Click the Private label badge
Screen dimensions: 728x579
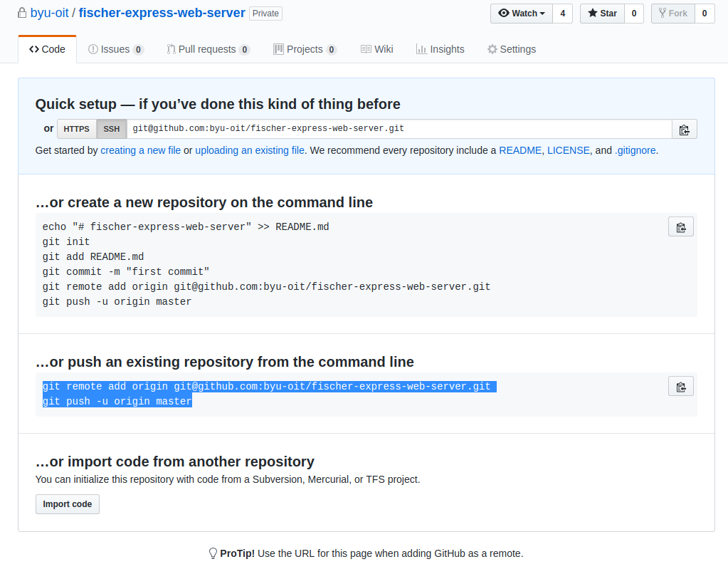pos(265,14)
